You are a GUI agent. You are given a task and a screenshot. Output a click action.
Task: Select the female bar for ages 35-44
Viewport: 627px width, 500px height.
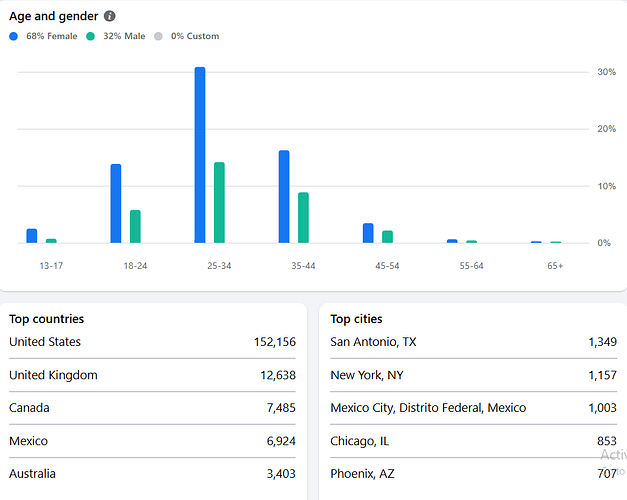(x=284, y=196)
